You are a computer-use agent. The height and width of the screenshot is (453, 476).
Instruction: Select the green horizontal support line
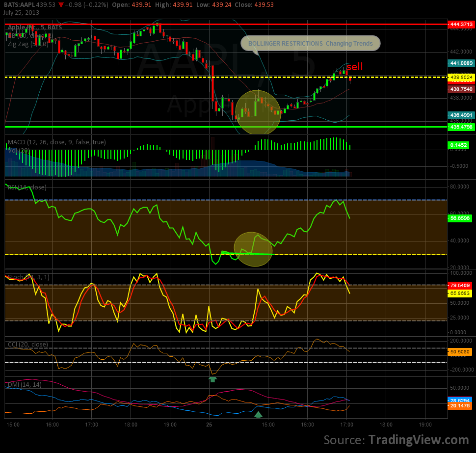(226, 127)
